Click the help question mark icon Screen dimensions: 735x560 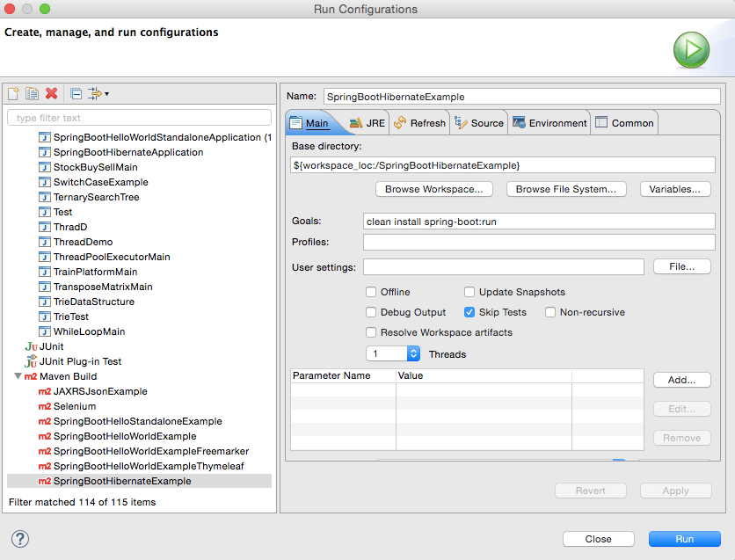19,538
